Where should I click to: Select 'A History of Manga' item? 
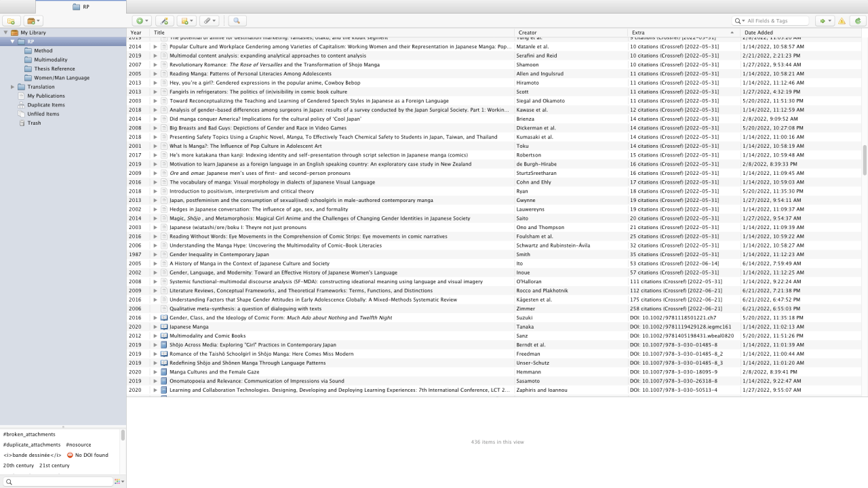(250, 263)
